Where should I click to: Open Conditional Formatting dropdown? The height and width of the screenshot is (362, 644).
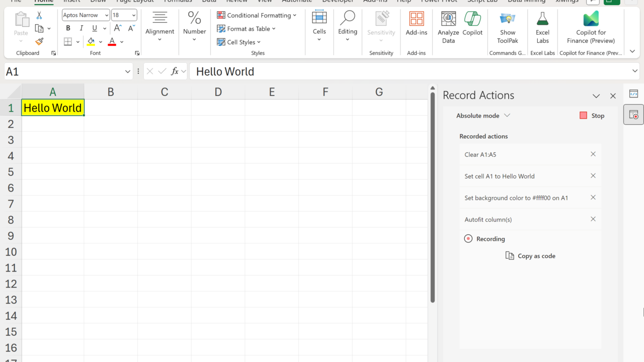coord(257,15)
